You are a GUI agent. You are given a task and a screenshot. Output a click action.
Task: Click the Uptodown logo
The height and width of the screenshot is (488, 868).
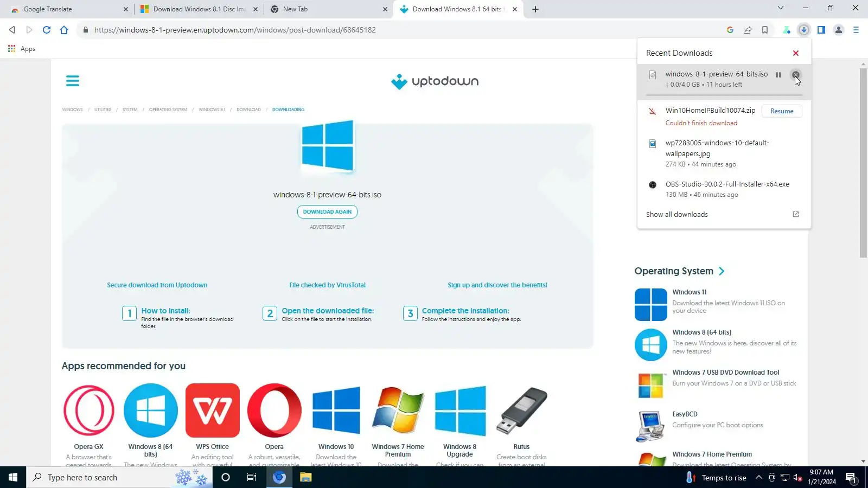click(x=435, y=81)
